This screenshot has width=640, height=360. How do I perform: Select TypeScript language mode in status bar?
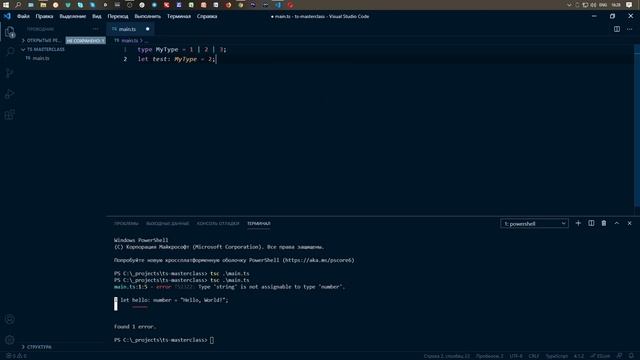557,356
